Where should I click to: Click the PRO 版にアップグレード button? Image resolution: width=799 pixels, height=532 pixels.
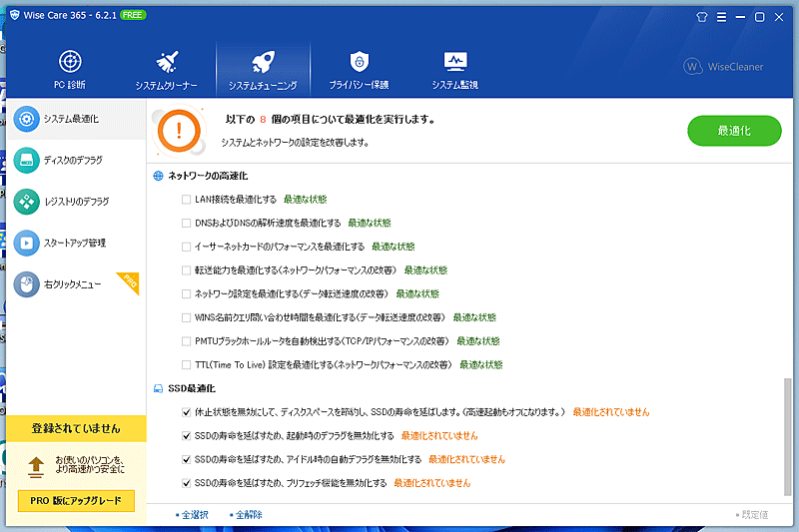pyautogui.click(x=76, y=500)
